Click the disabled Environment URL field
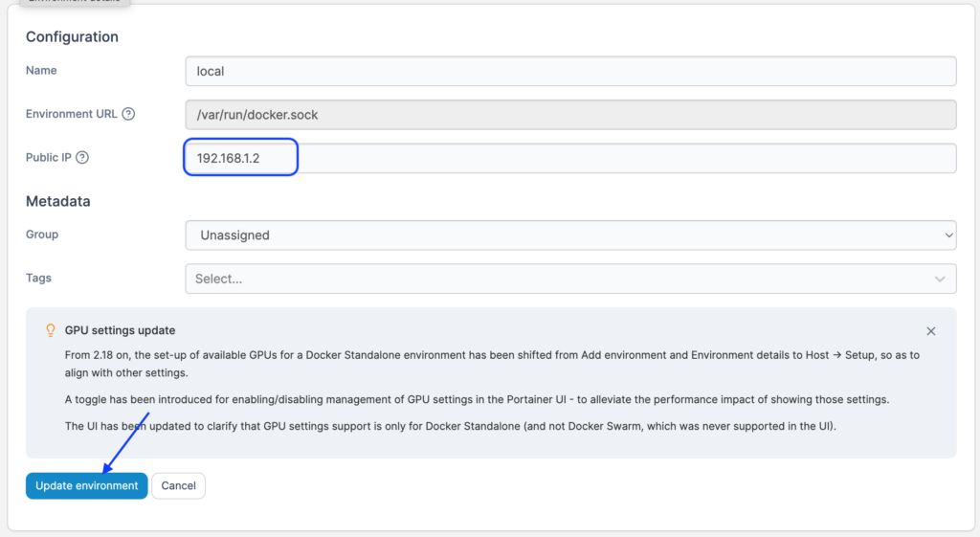Image resolution: width=980 pixels, height=537 pixels. point(570,115)
